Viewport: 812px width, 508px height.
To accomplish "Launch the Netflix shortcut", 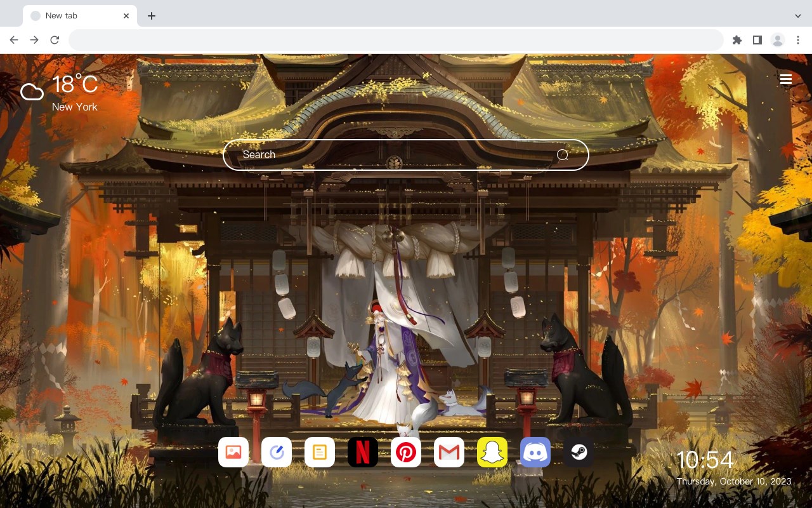I will coord(363,452).
